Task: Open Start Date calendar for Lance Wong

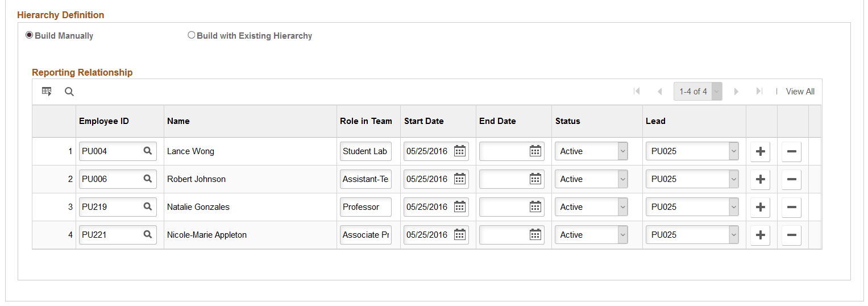Action: (x=460, y=151)
